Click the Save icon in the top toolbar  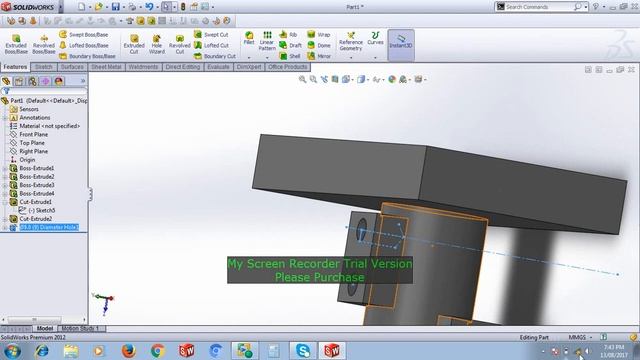(x=116, y=7)
